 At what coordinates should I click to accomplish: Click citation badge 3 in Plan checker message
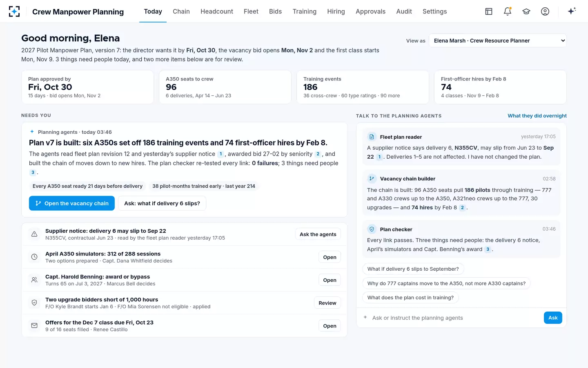(x=488, y=249)
